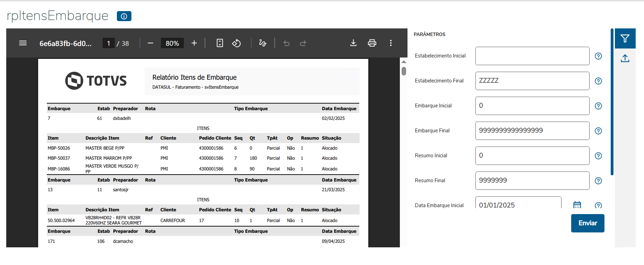Show help for Data Embarque Inicial
644x265 pixels.
coord(598,205)
